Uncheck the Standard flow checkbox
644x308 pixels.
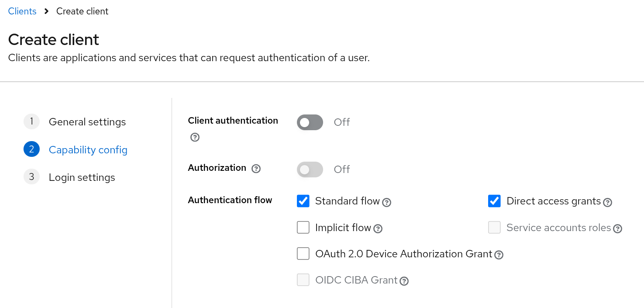tap(303, 201)
